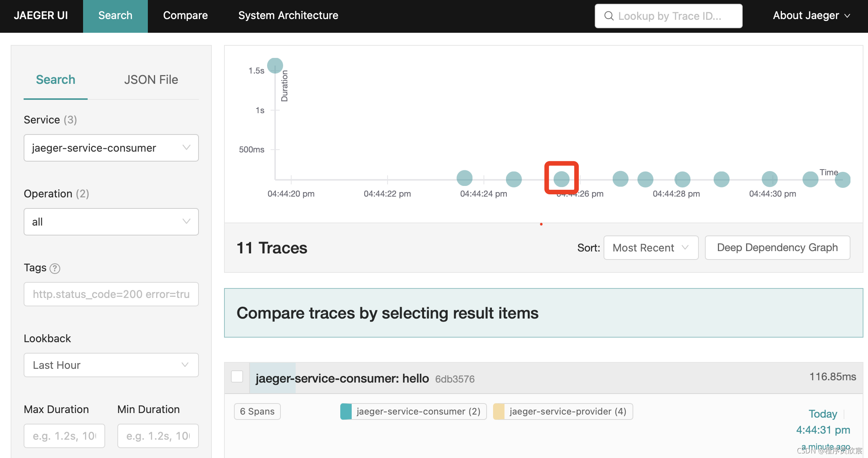The image size is (868, 458).
Task: Change the Sort dropdown from Most Recent
Action: pos(650,248)
